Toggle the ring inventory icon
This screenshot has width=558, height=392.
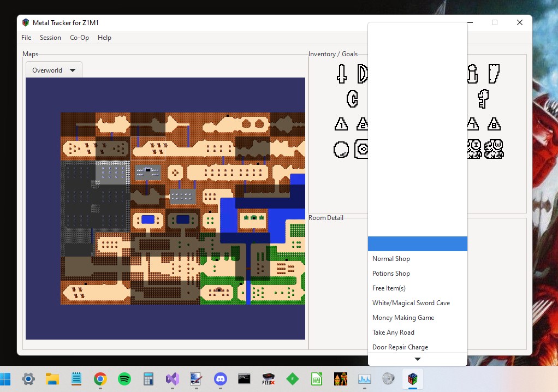tap(341, 149)
